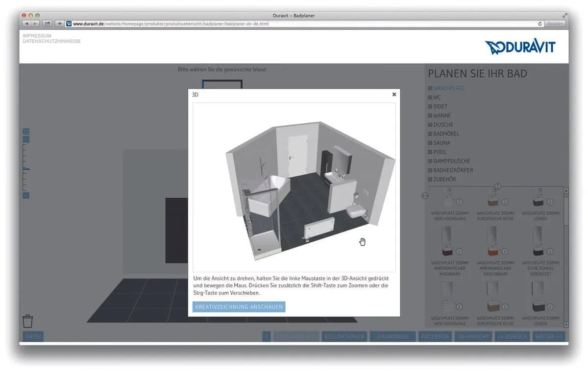
Task: Click the Safari share icon
Action: point(48,23)
